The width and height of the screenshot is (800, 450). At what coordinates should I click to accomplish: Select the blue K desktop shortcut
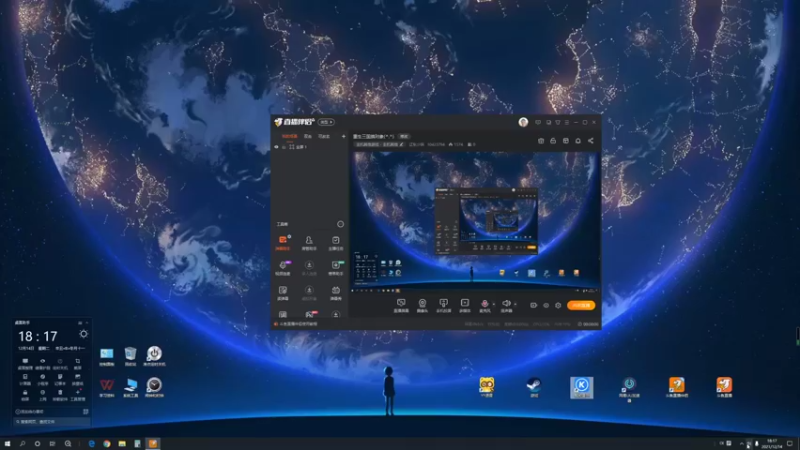pos(582,387)
